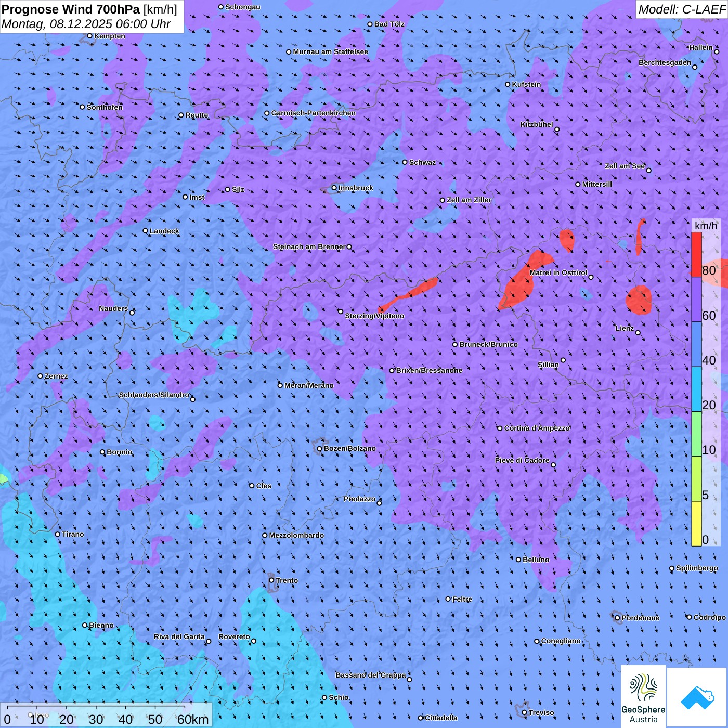Click the Sterzing/Vipiteno label
Screen dimensions: 728x728
tap(374, 316)
